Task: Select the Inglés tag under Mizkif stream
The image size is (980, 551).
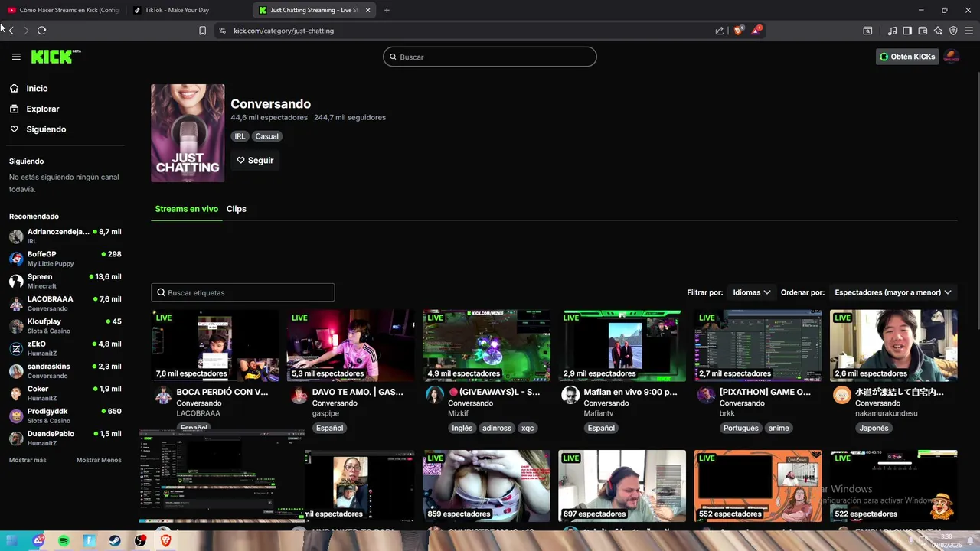Action: (x=462, y=428)
